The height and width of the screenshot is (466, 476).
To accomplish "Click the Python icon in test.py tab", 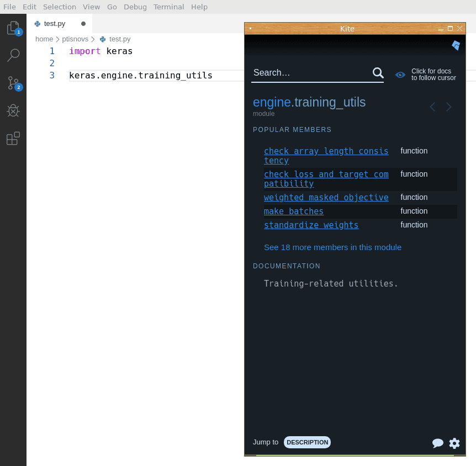I will [38, 24].
